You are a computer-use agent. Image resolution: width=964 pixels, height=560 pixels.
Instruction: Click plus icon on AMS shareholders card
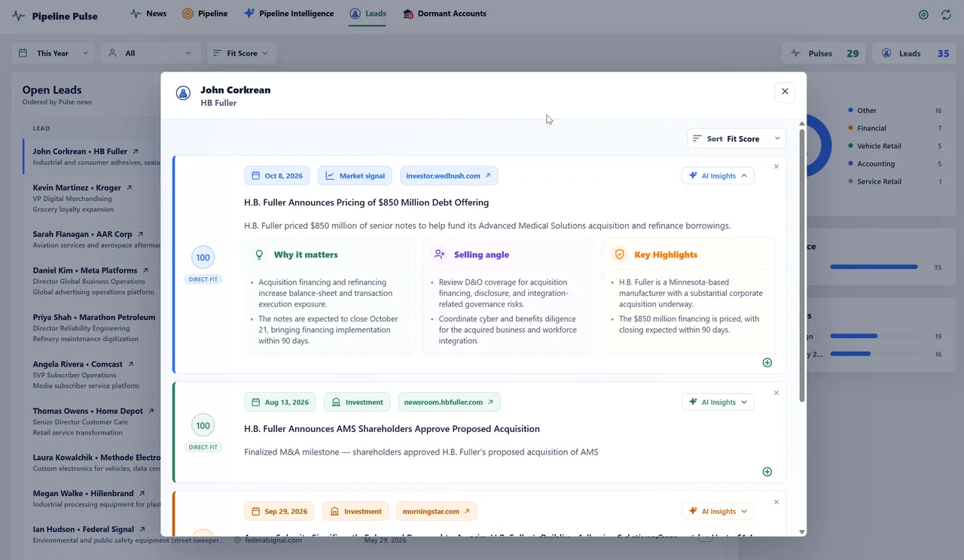click(767, 472)
